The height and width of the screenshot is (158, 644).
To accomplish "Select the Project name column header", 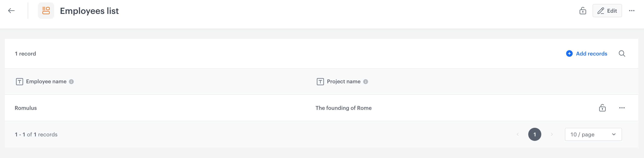I will pos(343,81).
